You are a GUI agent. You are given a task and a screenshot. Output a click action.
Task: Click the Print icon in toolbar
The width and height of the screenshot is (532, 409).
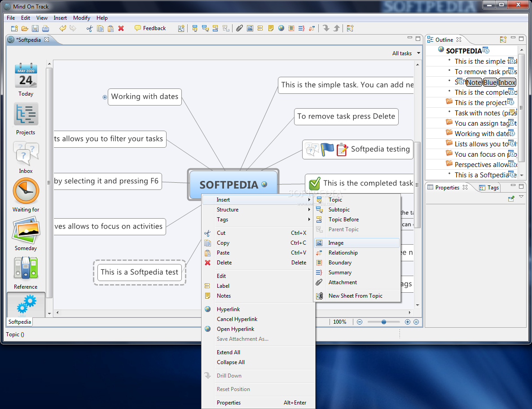(46, 29)
